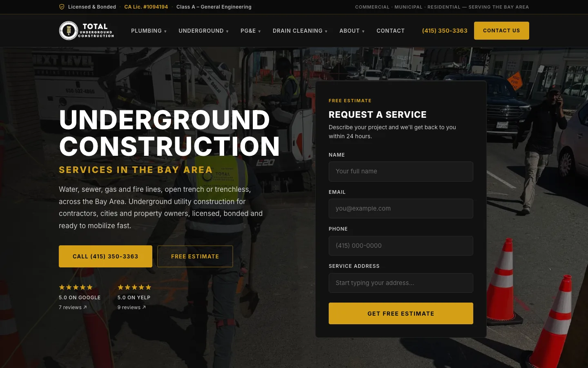Go to the Contact nav item
This screenshot has width=588, height=368.
[x=390, y=31]
